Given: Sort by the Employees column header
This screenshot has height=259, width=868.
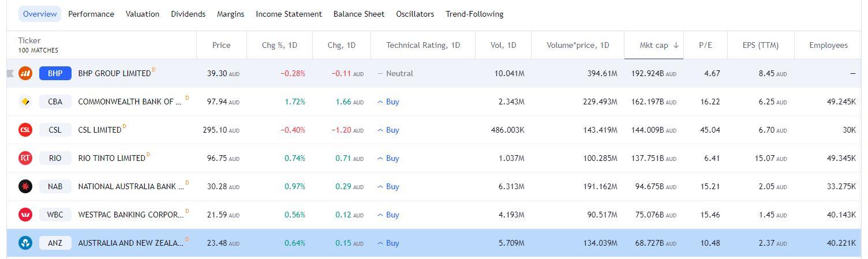Looking at the screenshot, I should [x=828, y=45].
